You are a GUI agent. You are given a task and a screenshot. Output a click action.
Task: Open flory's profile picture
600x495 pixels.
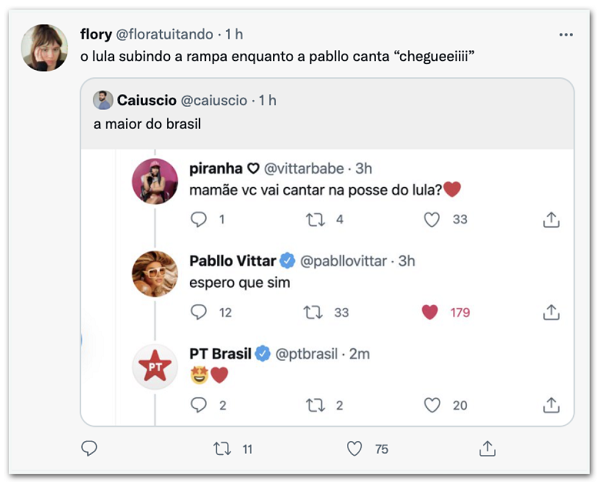(48, 47)
